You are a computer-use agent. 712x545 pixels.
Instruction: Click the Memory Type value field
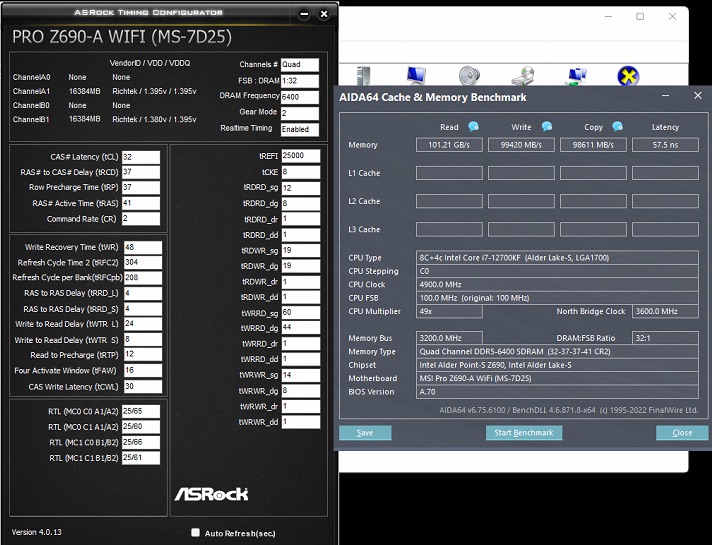pos(557,352)
